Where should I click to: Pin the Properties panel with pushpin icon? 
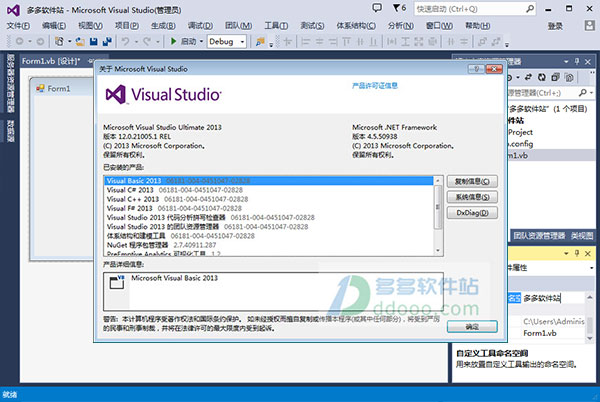tap(577, 253)
